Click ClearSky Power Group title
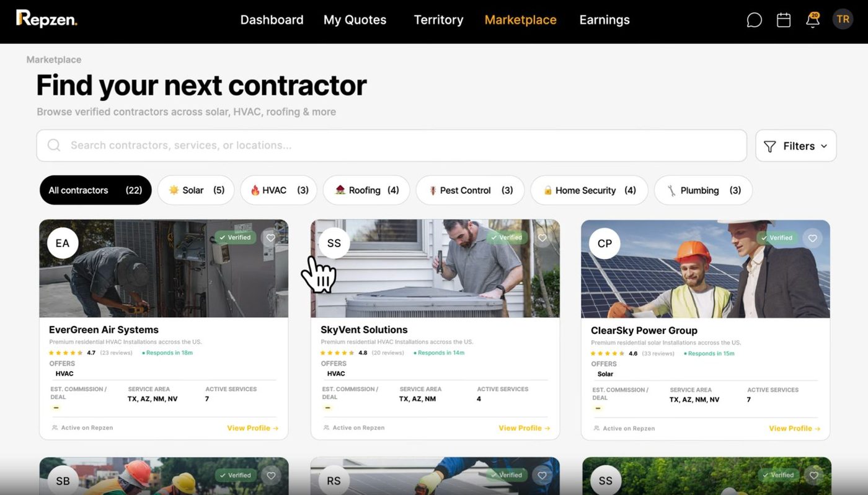 644,330
